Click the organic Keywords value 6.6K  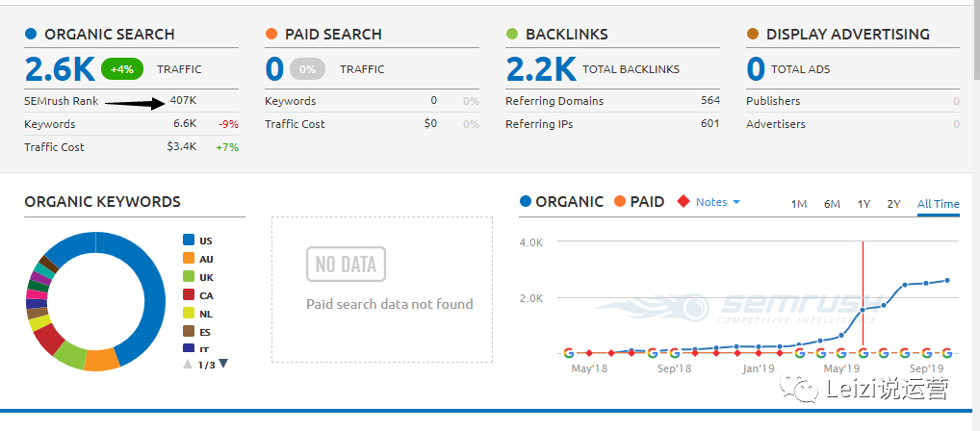185,124
